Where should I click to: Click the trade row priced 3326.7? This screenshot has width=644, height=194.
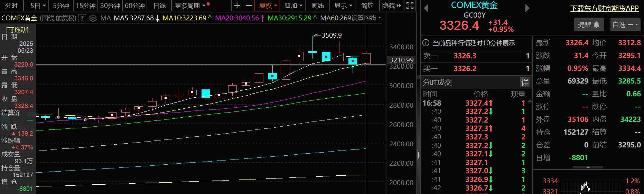coord(476,188)
